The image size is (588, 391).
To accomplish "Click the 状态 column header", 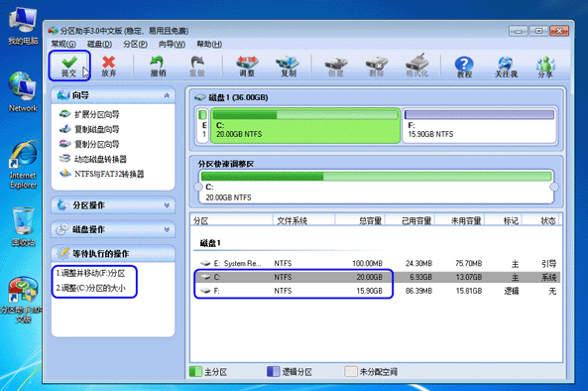I will click(x=540, y=220).
